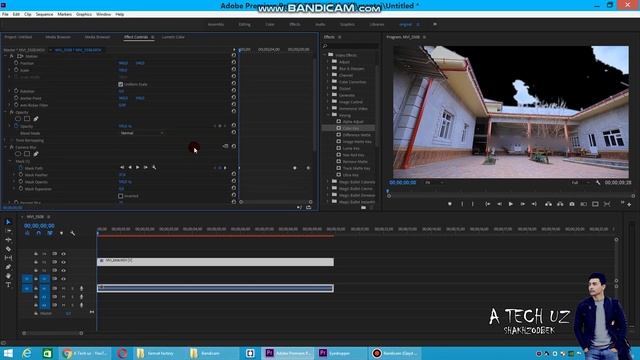Collapse the Mask (1) group

click(10, 161)
